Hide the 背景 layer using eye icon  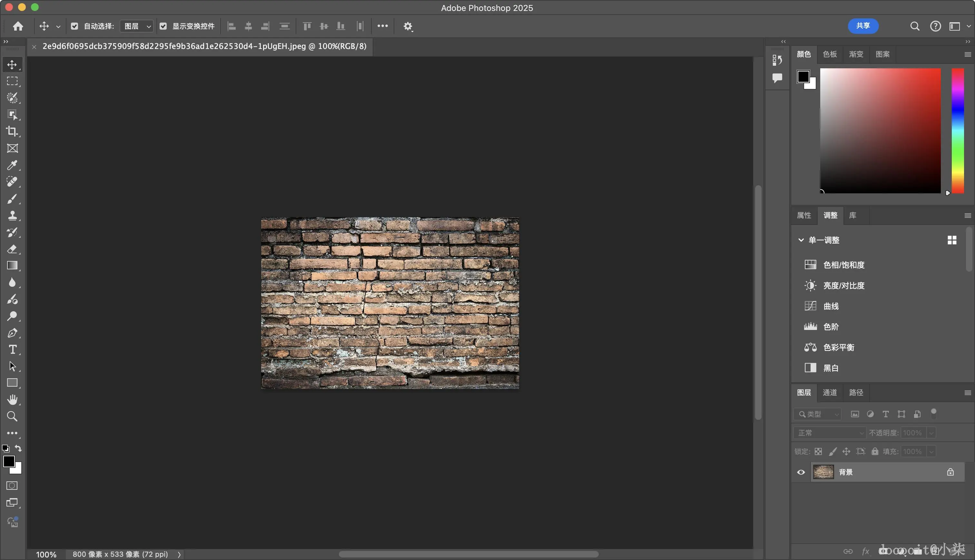[x=801, y=472]
